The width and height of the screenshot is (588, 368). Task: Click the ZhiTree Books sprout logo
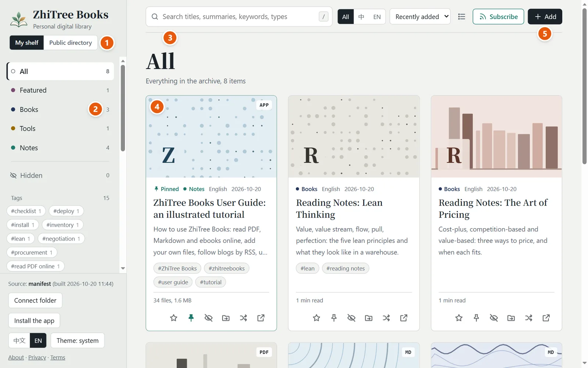(18, 20)
